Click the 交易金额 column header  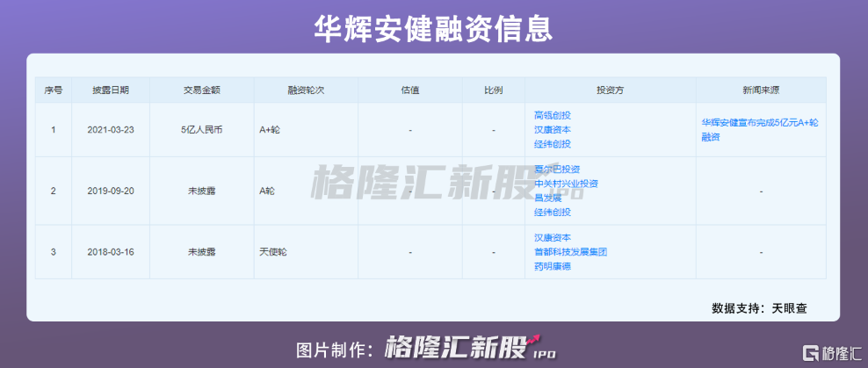pyautogui.click(x=201, y=90)
